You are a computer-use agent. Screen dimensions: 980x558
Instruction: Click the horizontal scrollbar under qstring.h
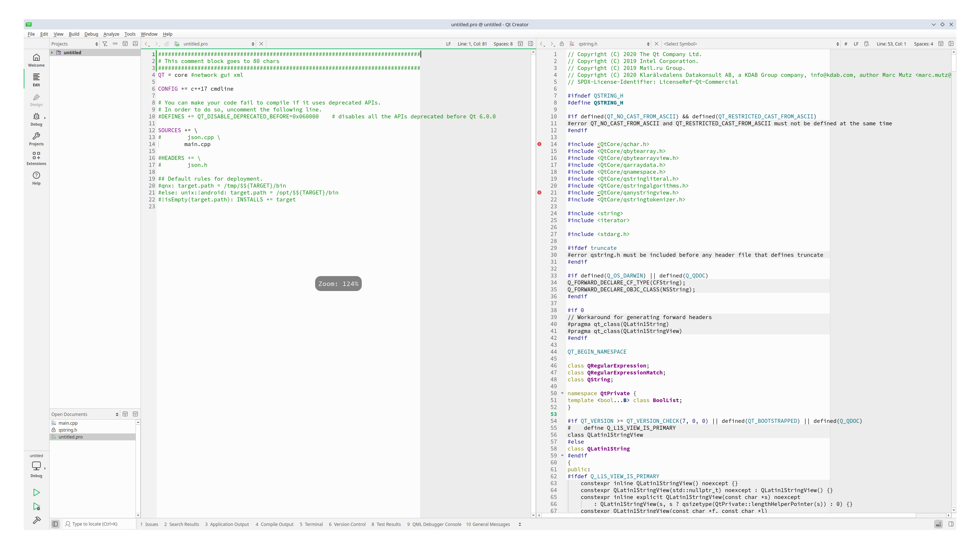coord(744,515)
